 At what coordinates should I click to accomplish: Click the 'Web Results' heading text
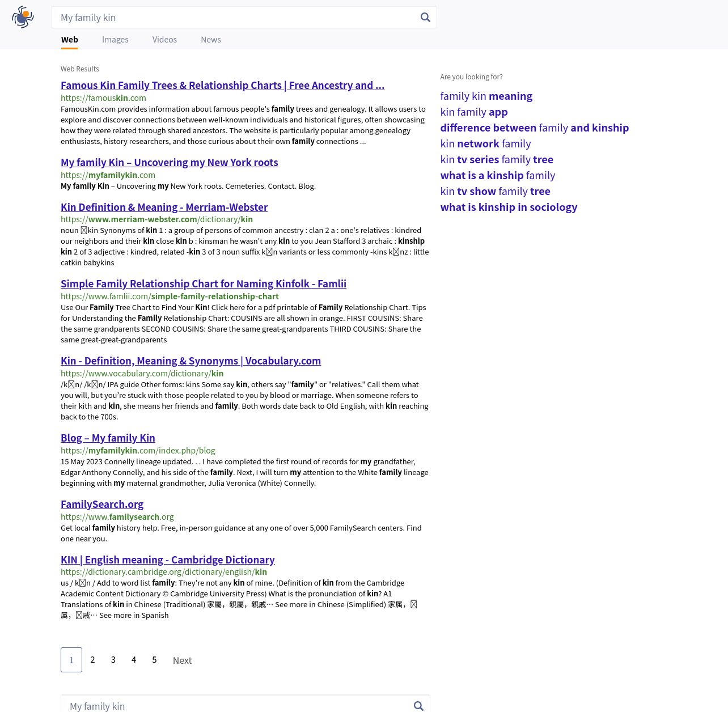[80, 69]
